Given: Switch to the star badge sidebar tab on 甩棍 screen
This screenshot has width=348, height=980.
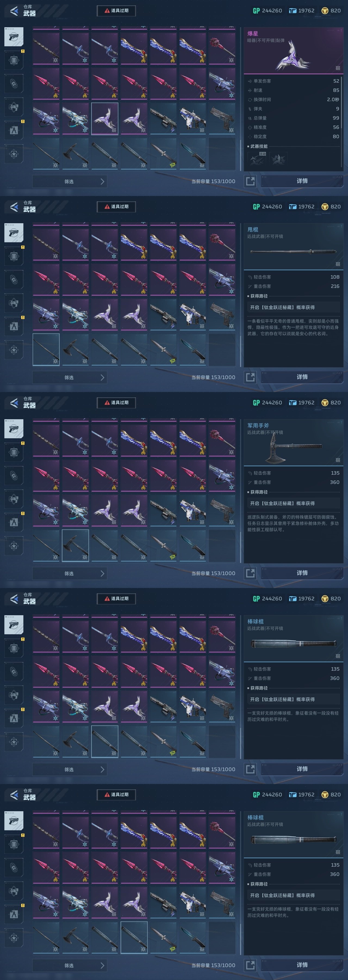Looking at the screenshot, I should click(14, 350).
